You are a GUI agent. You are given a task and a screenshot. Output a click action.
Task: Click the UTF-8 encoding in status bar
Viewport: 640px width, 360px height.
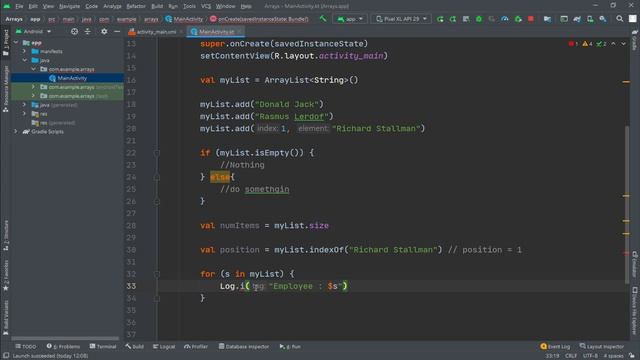[590, 356]
